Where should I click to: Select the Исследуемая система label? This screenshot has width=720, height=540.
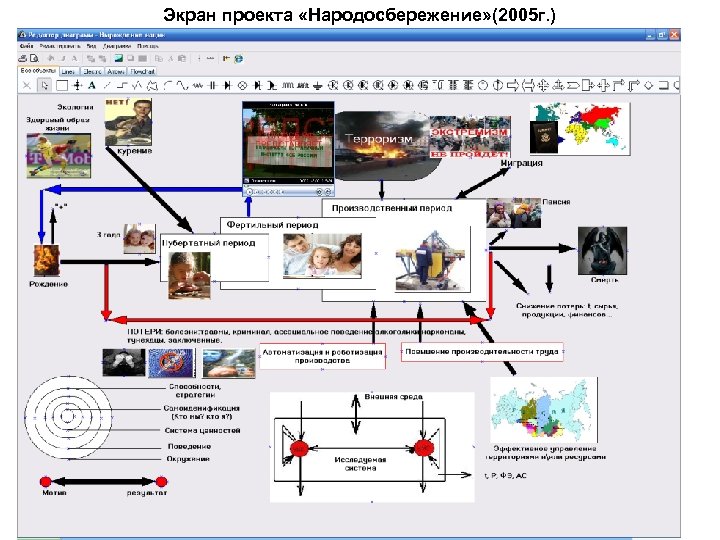[x=360, y=464]
